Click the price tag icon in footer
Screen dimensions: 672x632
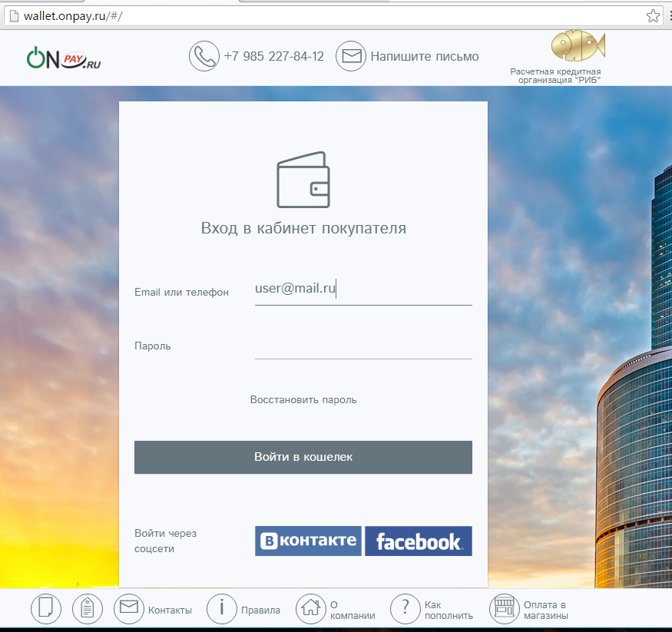[88, 609]
